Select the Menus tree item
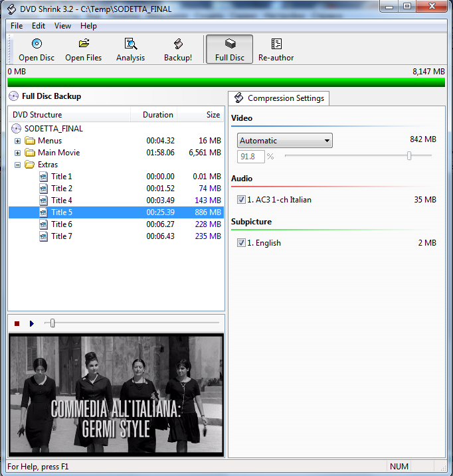The height and width of the screenshot is (476, 453). [x=50, y=141]
